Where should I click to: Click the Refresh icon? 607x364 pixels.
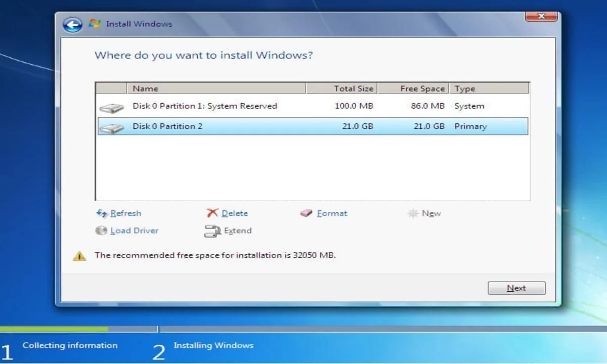click(102, 213)
